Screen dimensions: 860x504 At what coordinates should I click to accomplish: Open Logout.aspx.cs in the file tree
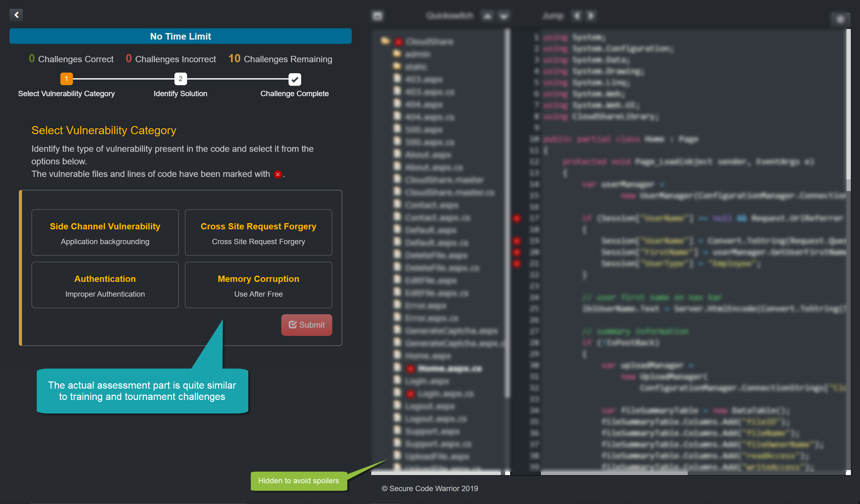[436, 419]
